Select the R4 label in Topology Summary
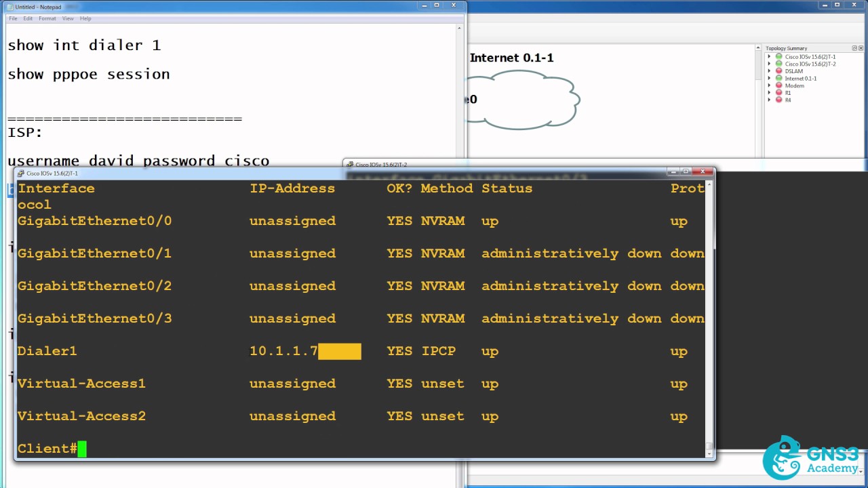 tap(788, 100)
